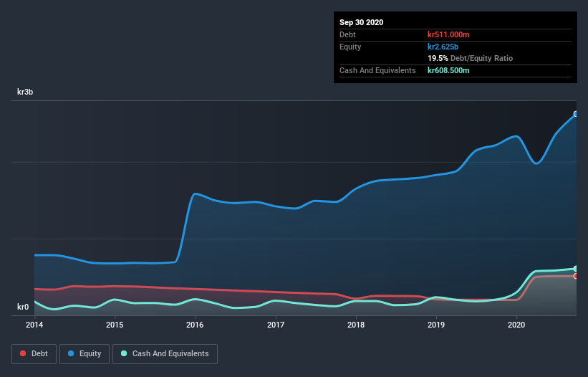Click the teal Cash endpoint marker

(x=576, y=269)
